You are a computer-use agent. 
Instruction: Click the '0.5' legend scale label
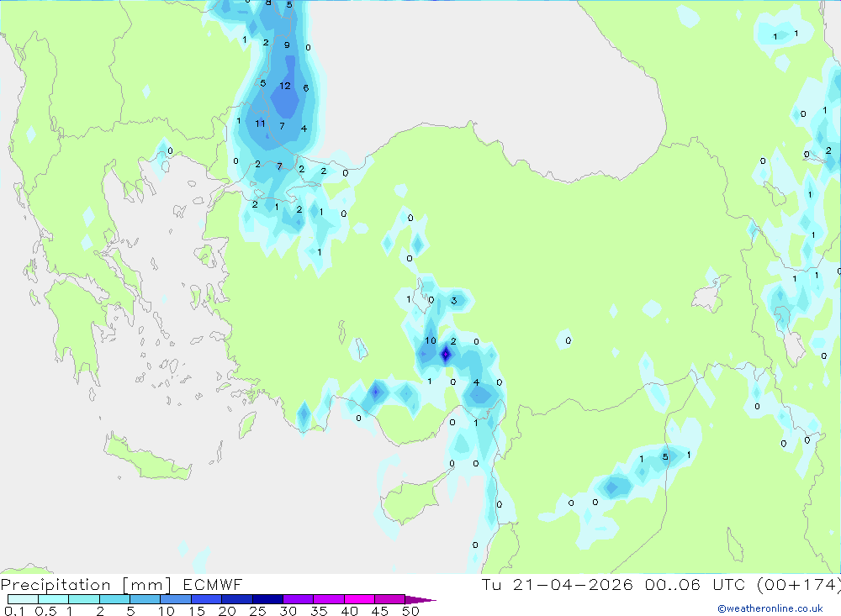(x=45, y=611)
